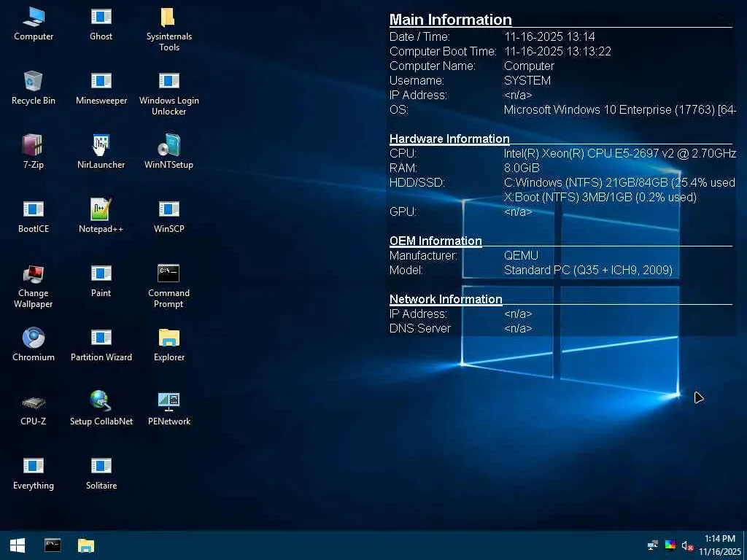Click the boot time '11-16-2025 13:13:22'
Screen dimensions: 747x560
click(557, 52)
